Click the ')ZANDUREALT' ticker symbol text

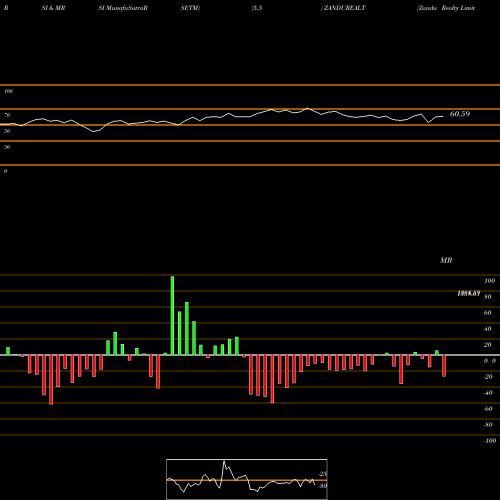click(x=343, y=8)
